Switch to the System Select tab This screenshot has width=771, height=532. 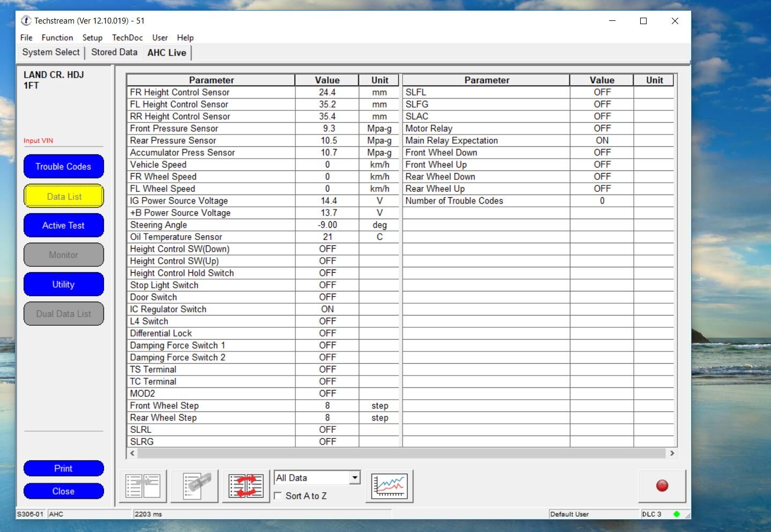[x=51, y=52]
